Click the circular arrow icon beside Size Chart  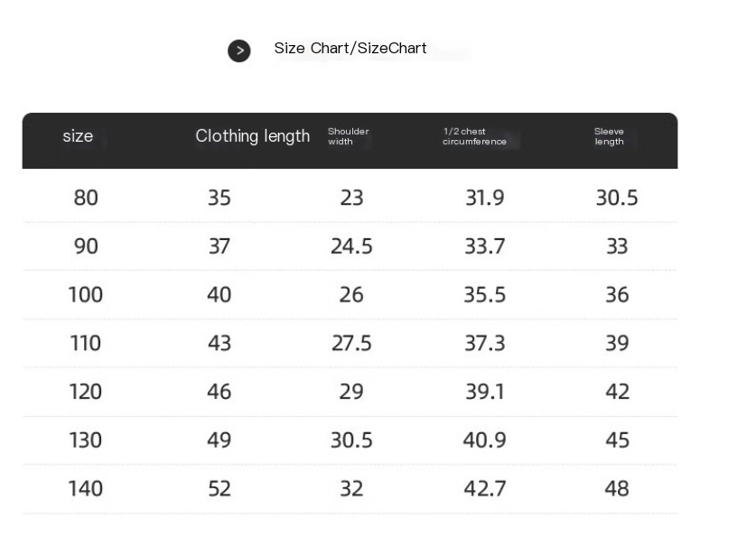[x=238, y=51]
